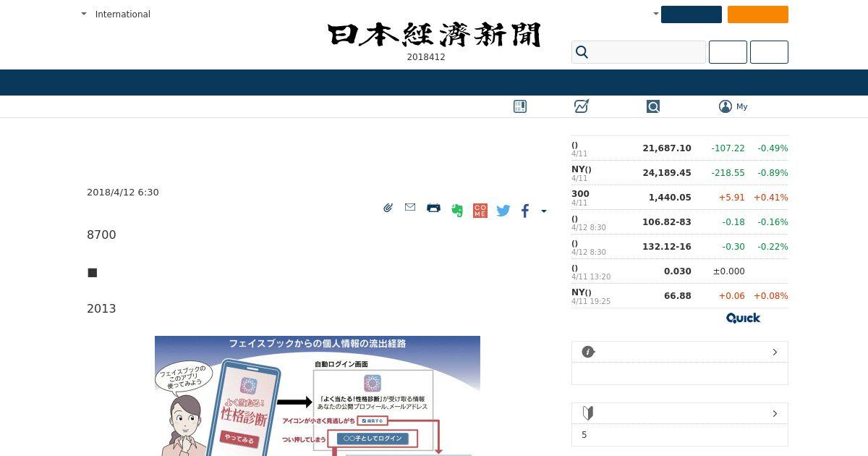Screen dimensions: 868x456
Task: Click the +0.41% change figure
Action: (771, 198)
